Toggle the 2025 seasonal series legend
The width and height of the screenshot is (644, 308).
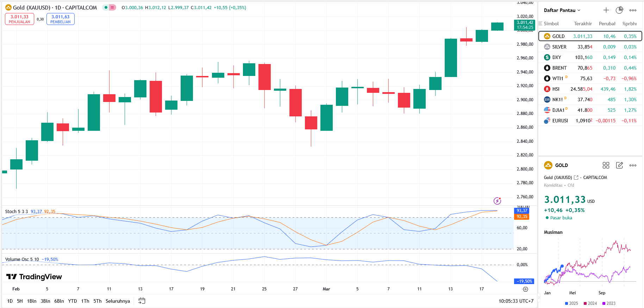click(571, 303)
